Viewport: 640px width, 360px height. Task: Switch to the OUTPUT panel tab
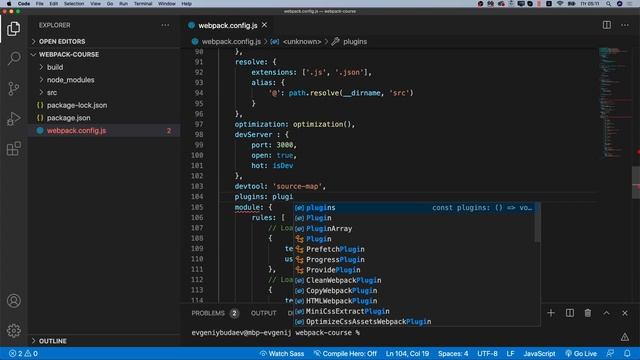click(264, 313)
